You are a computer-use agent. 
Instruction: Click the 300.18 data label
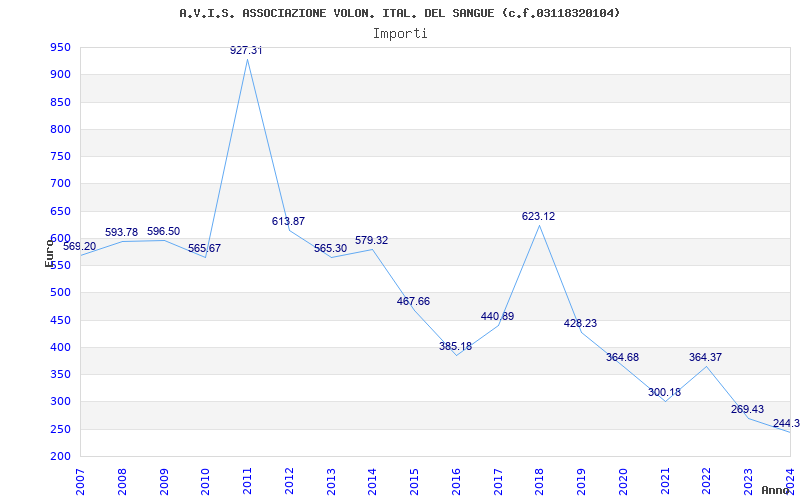pos(664,392)
